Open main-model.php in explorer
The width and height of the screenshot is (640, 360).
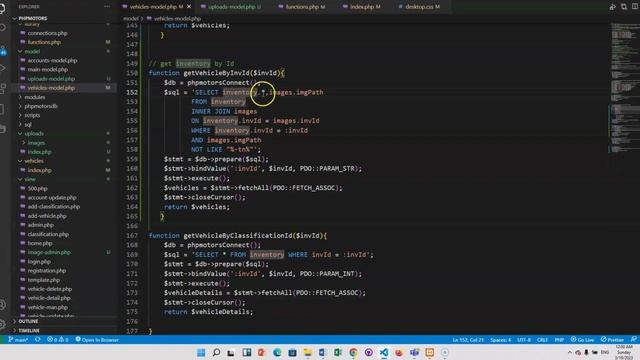click(x=47, y=69)
